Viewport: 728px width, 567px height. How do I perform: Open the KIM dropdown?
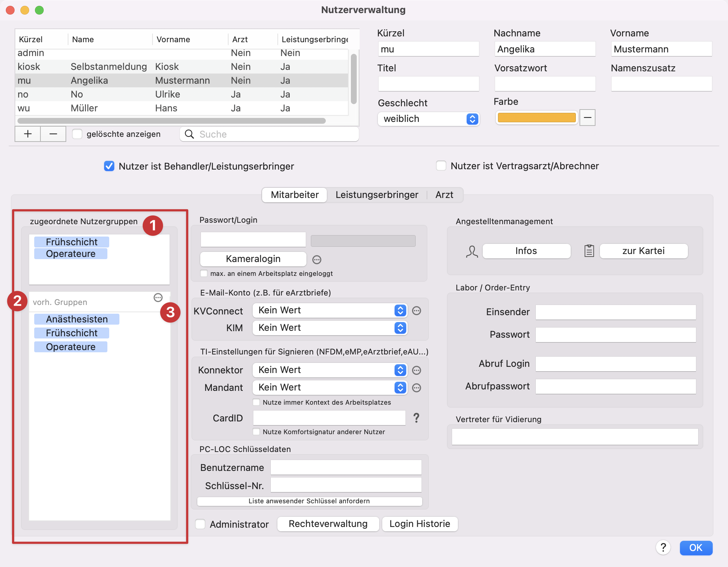329,328
